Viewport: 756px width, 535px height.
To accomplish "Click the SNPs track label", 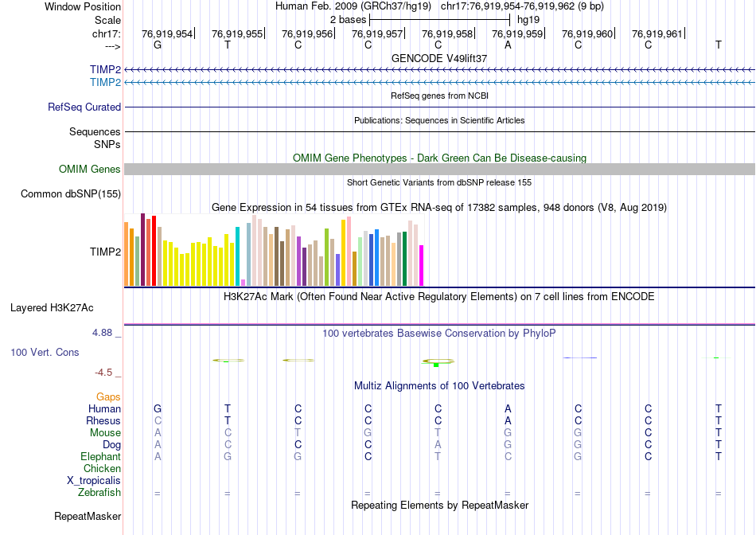I will point(107,144).
